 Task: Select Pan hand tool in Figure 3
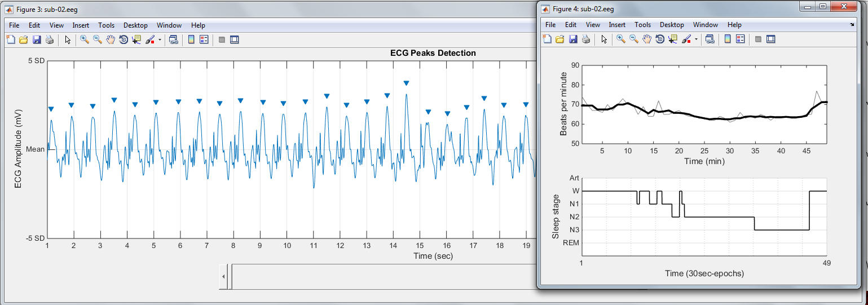[111, 39]
